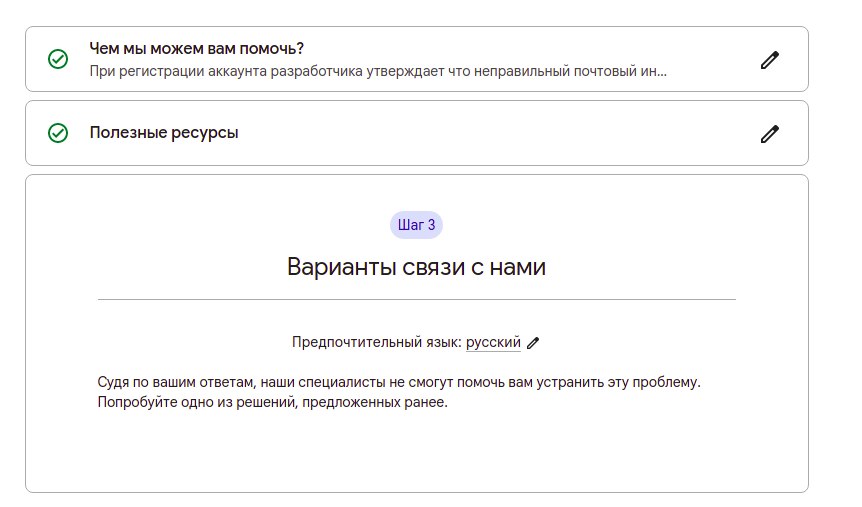This screenshot has width=862, height=507.
Task: Edit the "Чем мы можем вам помочь?" section via pencil
Action: click(769, 60)
